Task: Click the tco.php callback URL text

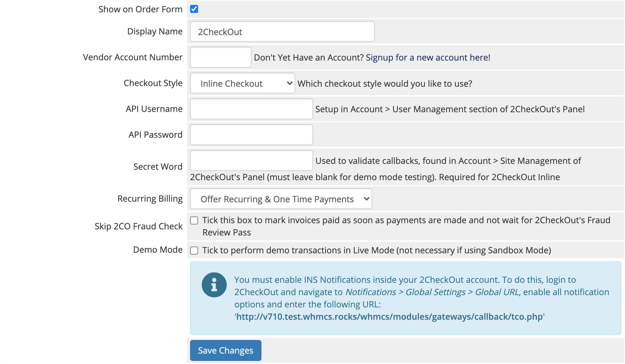Action: tap(389, 317)
